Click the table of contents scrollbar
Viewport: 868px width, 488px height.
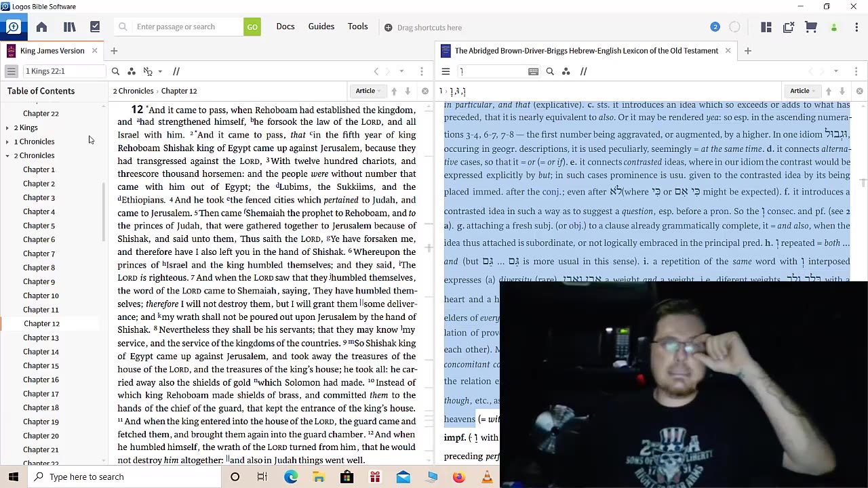pos(104,212)
